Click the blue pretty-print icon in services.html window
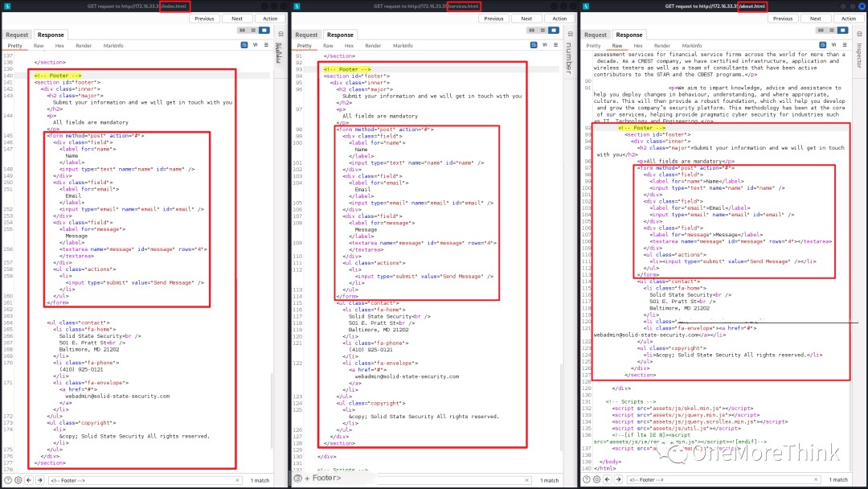 (534, 45)
